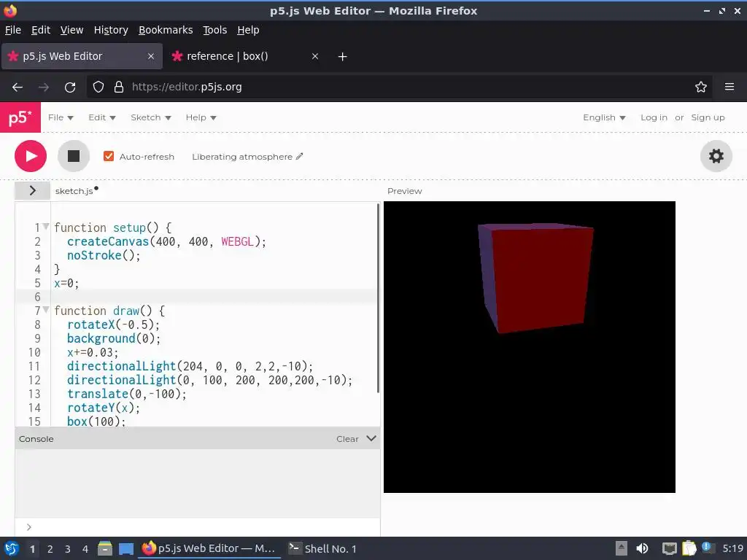Open the file manager taskbar icon

click(105, 548)
